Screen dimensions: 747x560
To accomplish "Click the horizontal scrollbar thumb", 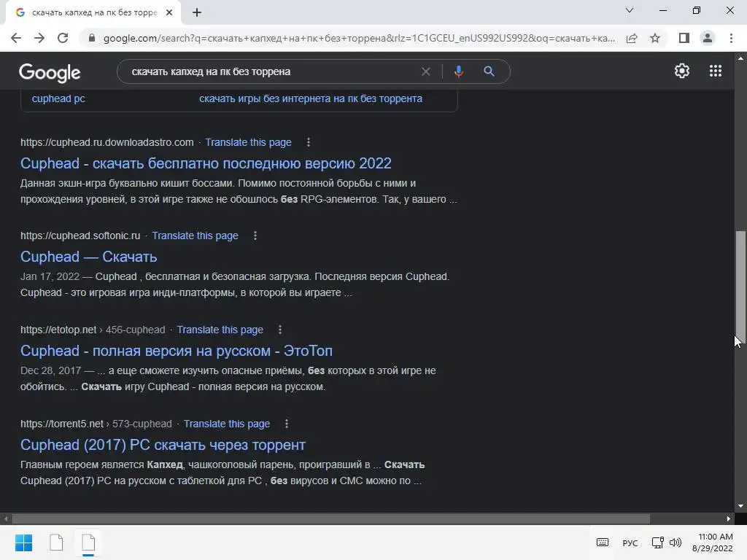I will pos(330,518).
